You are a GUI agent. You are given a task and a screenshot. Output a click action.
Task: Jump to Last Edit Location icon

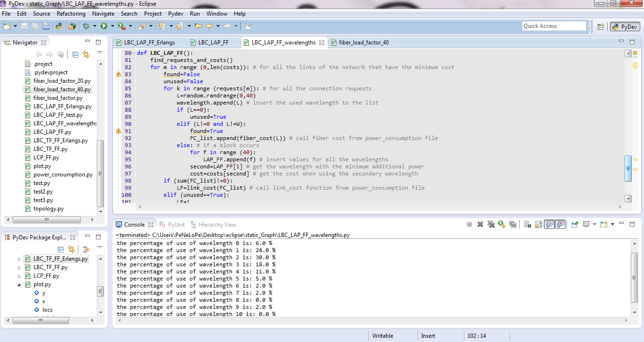point(198,26)
